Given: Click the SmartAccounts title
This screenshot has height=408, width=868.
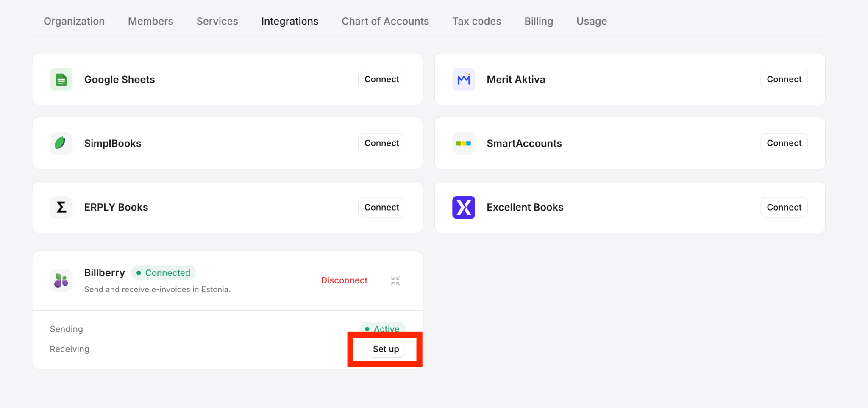Looking at the screenshot, I should click(524, 144).
